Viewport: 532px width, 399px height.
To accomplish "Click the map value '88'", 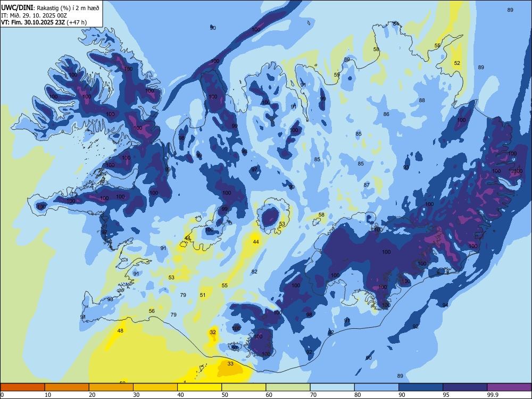I will tap(422, 100).
